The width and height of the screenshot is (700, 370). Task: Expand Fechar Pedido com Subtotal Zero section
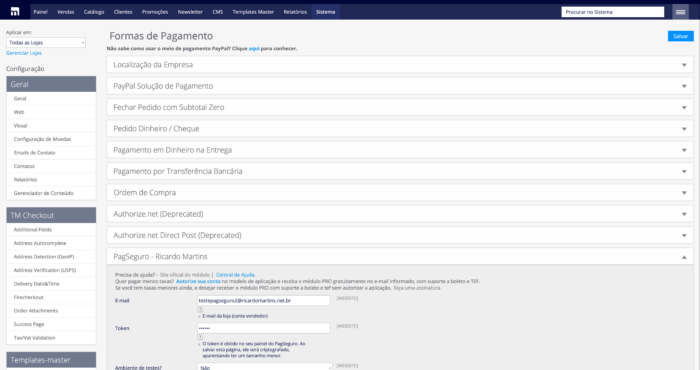tap(400, 107)
